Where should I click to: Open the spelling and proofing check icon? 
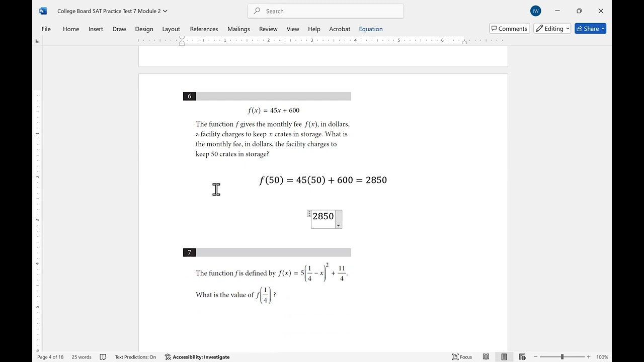103,357
